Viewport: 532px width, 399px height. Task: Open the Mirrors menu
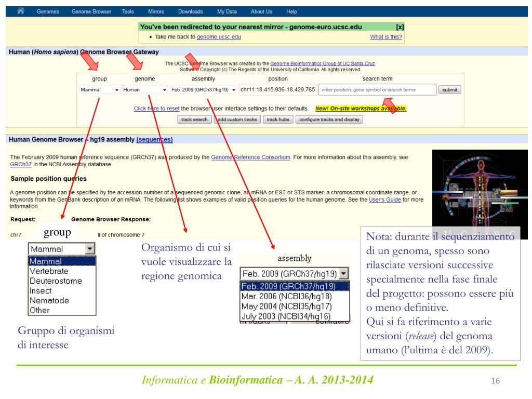[x=156, y=11]
